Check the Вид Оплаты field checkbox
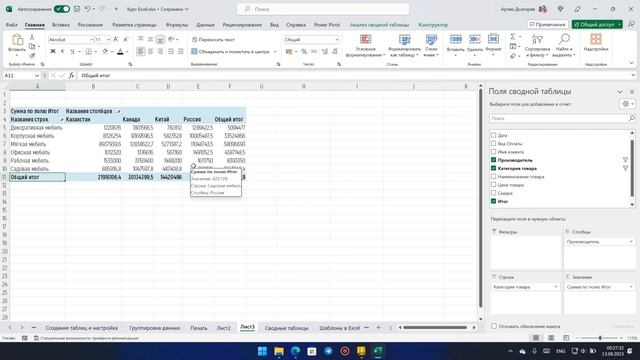The image size is (640, 360). (493, 143)
